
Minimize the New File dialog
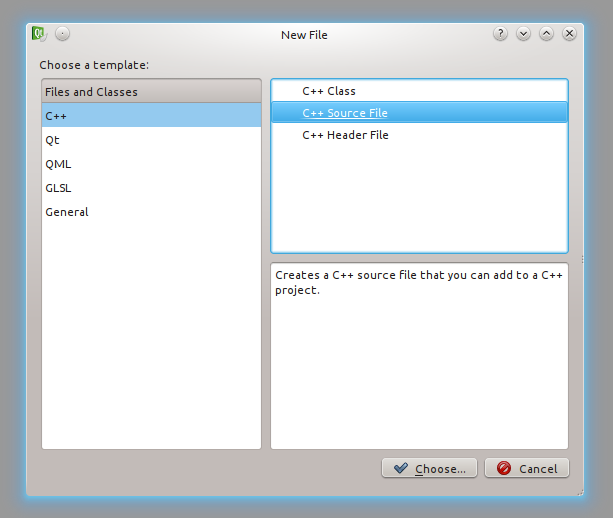pyautogui.click(x=523, y=34)
